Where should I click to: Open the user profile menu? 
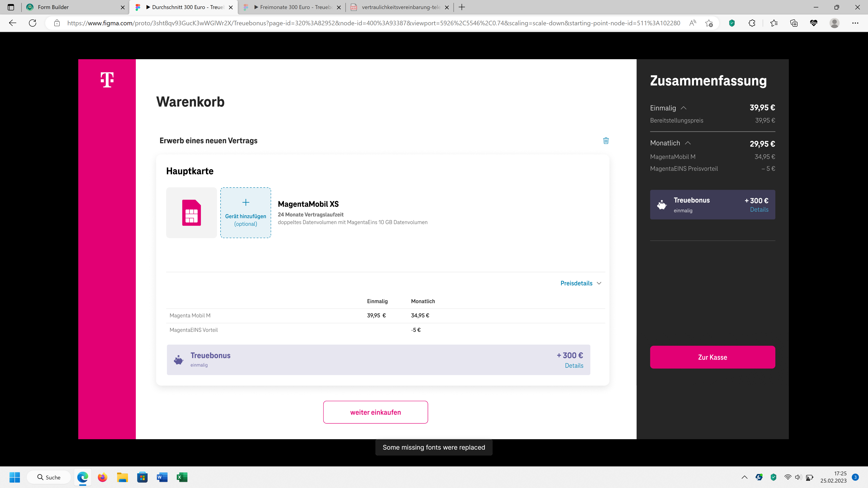point(834,23)
